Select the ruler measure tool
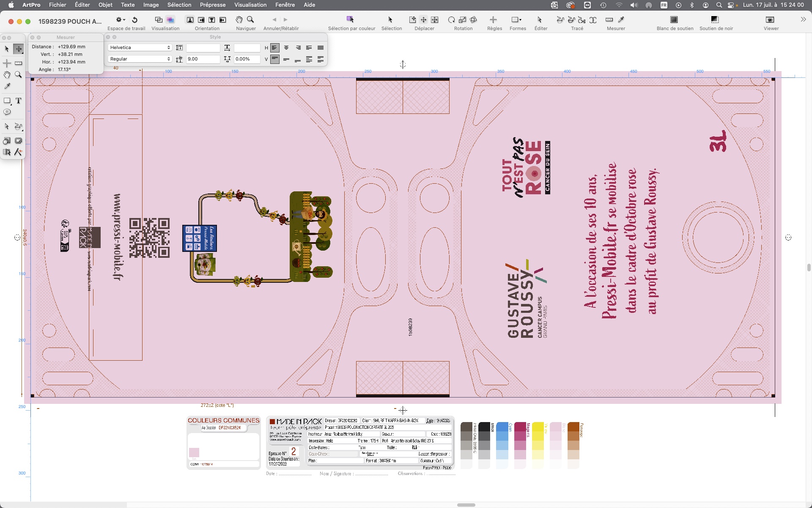 pos(18,63)
